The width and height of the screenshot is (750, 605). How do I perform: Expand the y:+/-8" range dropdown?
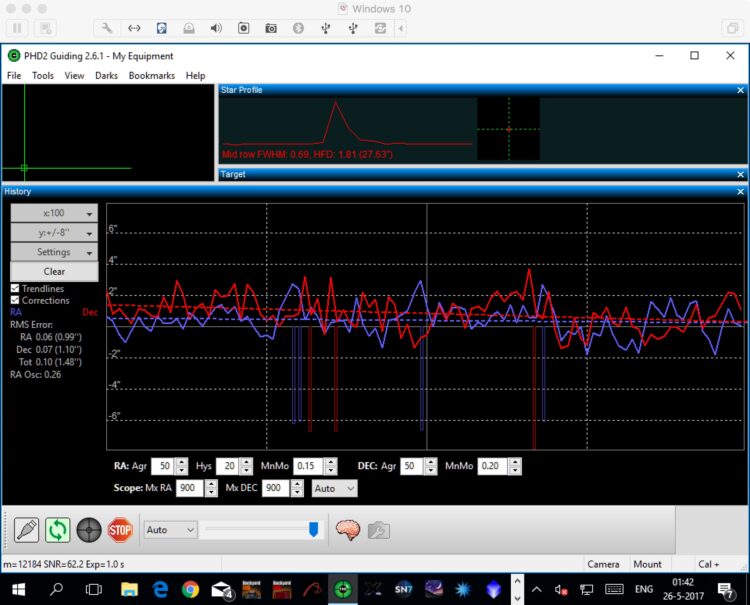[54, 233]
